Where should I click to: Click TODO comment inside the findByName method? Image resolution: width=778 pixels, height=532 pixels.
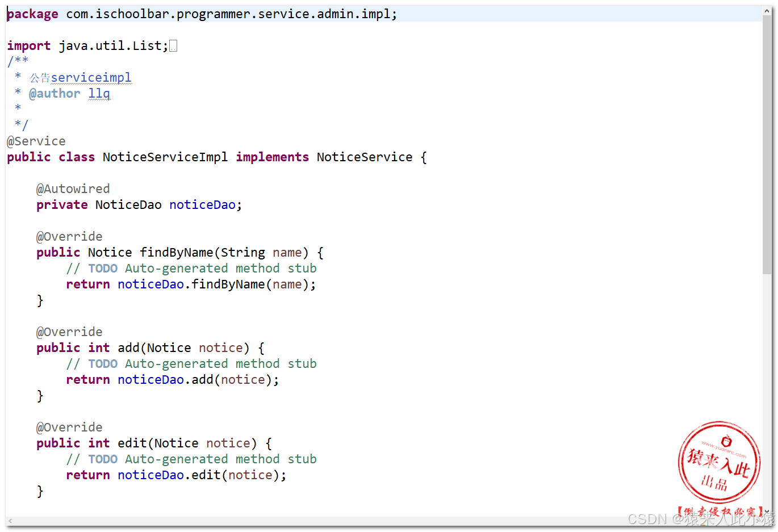[191, 269]
